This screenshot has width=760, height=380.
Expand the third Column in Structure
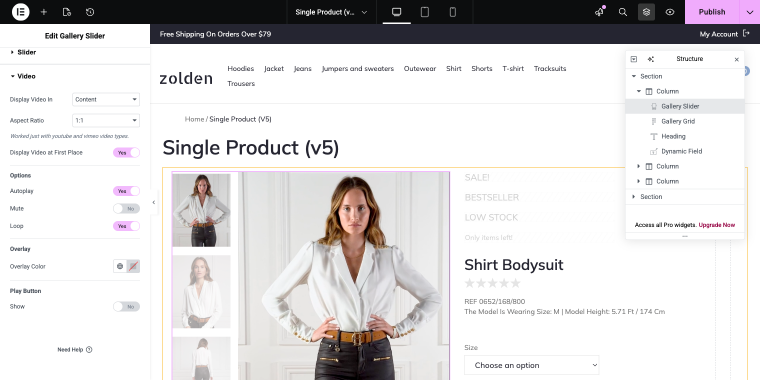[639, 181]
